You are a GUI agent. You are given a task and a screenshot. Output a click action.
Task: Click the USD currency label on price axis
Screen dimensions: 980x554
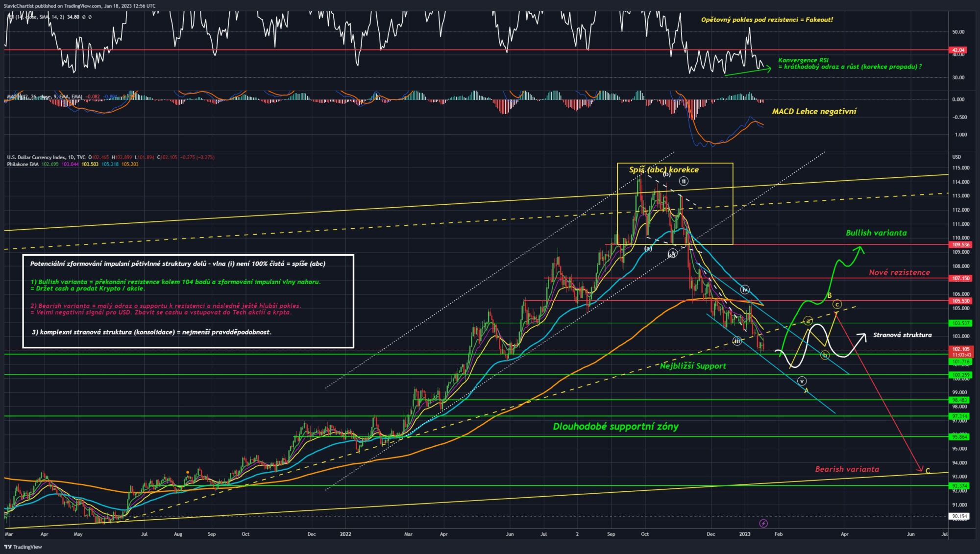click(x=956, y=157)
